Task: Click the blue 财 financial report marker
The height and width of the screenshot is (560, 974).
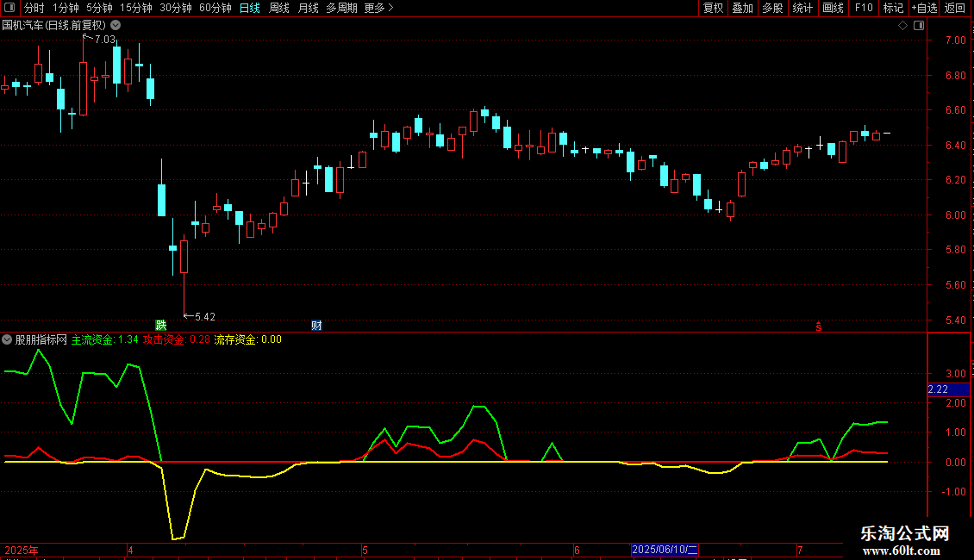Action: 316,326
